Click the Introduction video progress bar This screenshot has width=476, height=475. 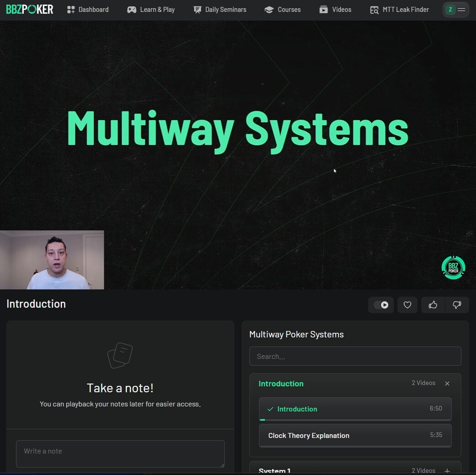pyautogui.click(x=355, y=419)
